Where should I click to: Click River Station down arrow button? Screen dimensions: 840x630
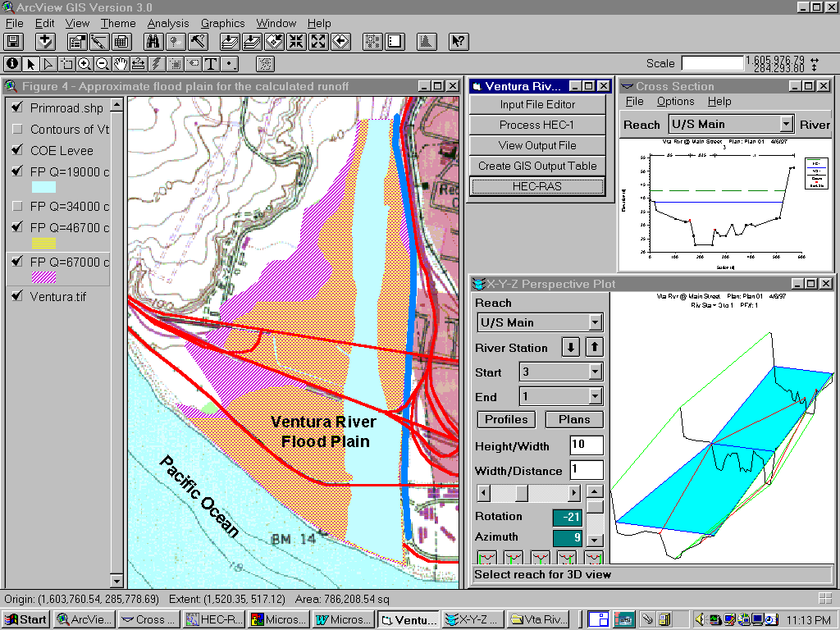571,347
